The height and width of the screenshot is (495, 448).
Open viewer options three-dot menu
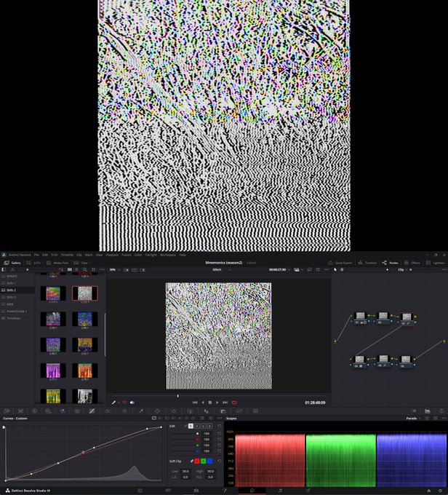[x=327, y=269]
